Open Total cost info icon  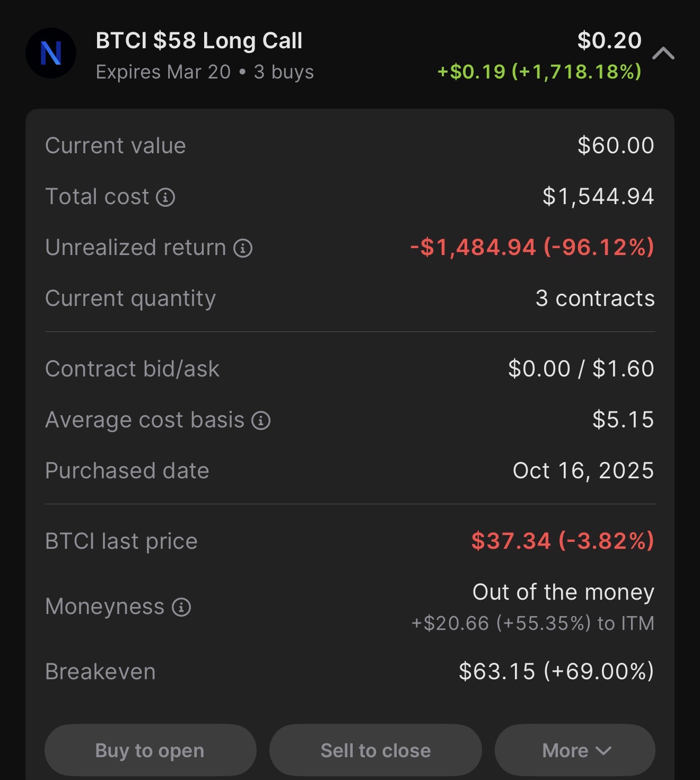tap(165, 197)
